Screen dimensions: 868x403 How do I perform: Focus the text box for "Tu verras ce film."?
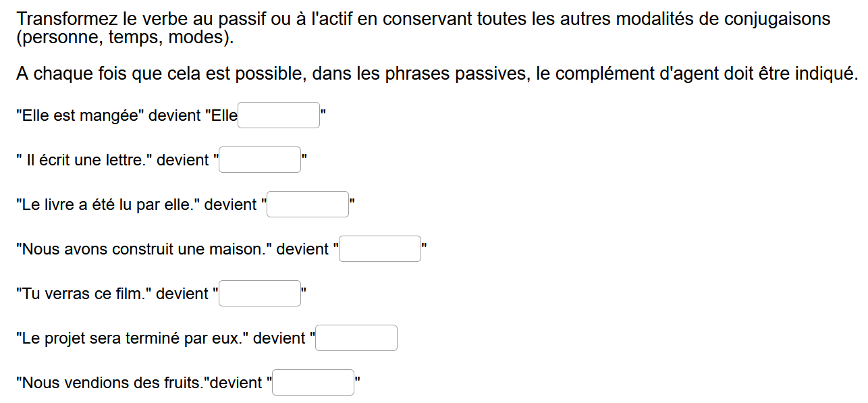tap(260, 294)
